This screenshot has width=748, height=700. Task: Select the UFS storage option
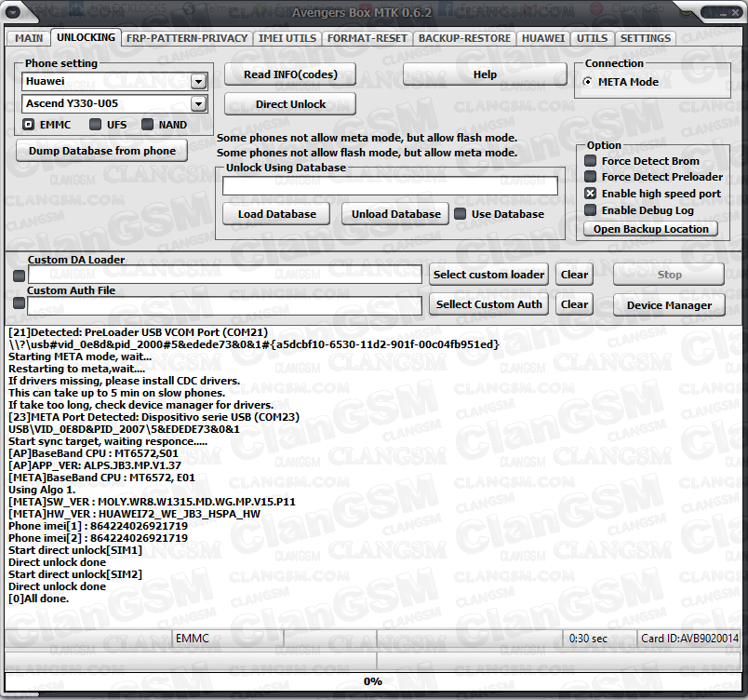coord(96,125)
